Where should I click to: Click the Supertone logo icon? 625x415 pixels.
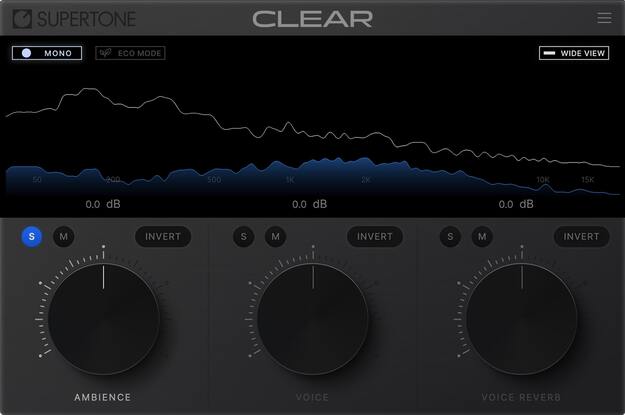point(22,19)
